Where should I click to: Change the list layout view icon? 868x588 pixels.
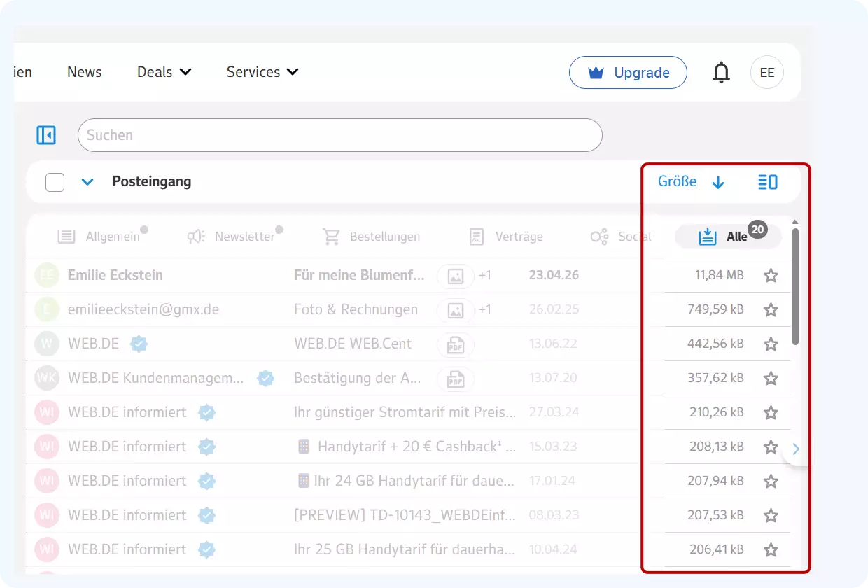point(768,182)
